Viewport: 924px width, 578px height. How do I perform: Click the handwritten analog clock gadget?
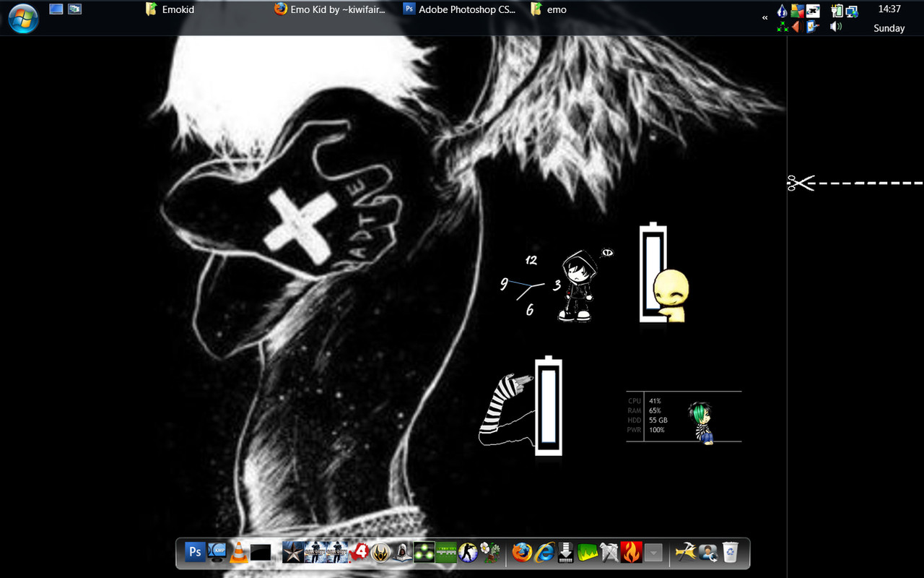531,285
